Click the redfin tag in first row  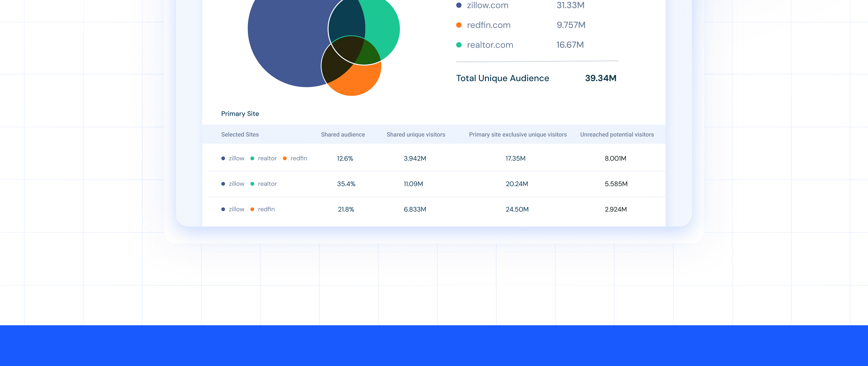pos(299,158)
